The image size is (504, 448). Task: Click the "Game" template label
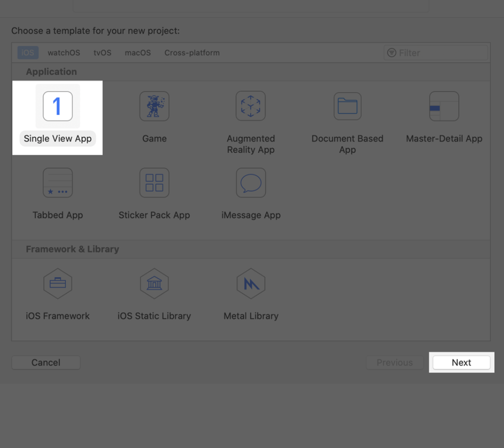coord(155,138)
